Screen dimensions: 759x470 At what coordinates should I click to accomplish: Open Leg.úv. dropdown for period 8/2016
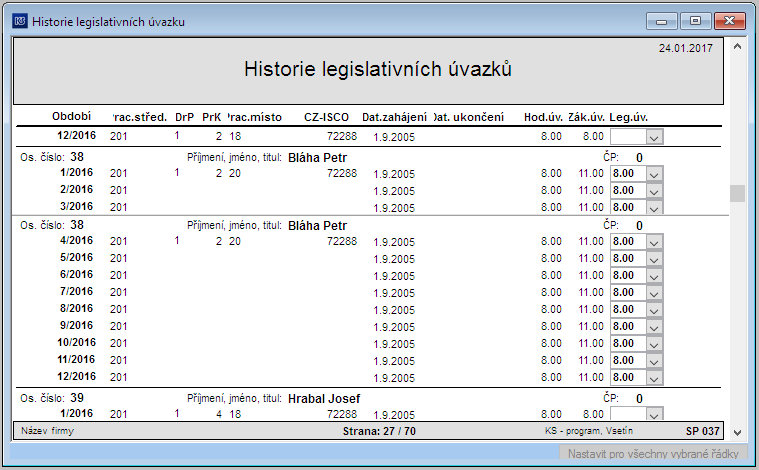coord(654,310)
